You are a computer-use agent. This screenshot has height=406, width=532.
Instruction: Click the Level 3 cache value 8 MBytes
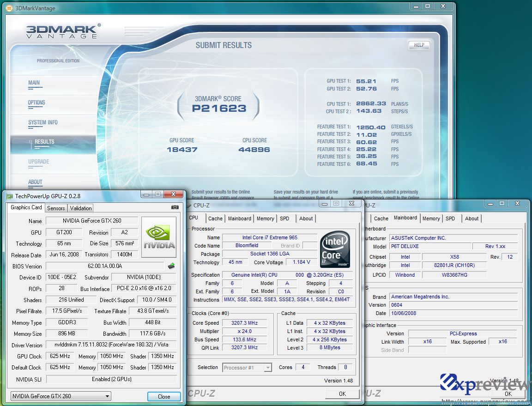[x=330, y=348]
